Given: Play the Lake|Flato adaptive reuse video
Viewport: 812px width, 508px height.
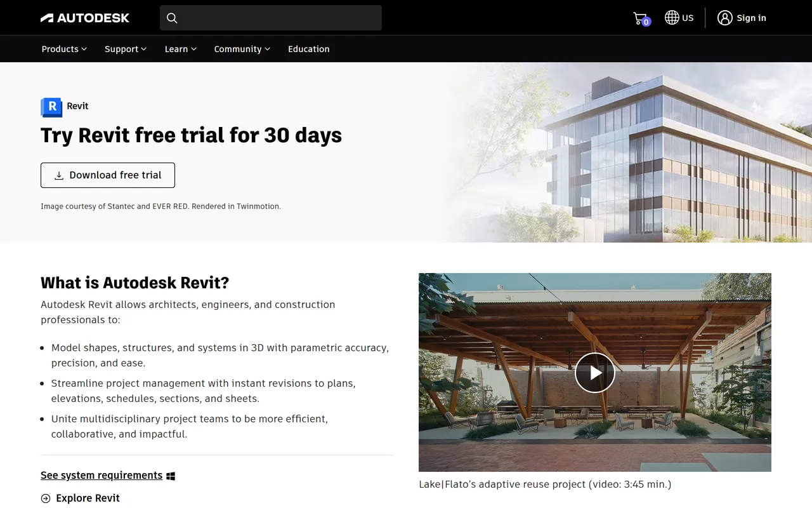Looking at the screenshot, I should pyautogui.click(x=595, y=373).
